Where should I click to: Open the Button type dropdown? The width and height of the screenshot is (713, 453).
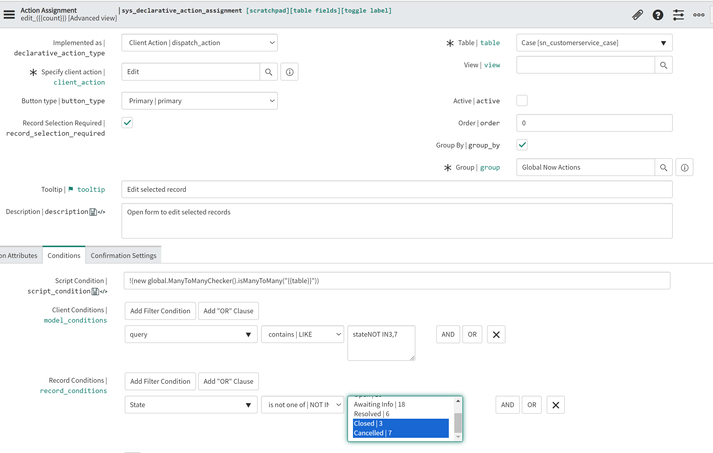pyautogui.click(x=200, y=101)
